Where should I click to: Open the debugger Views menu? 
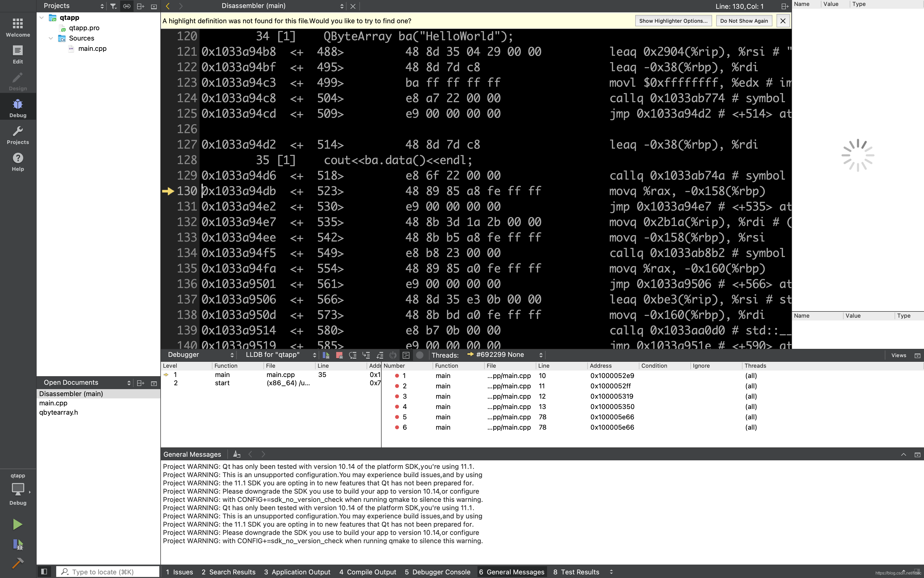pos(898,355)
